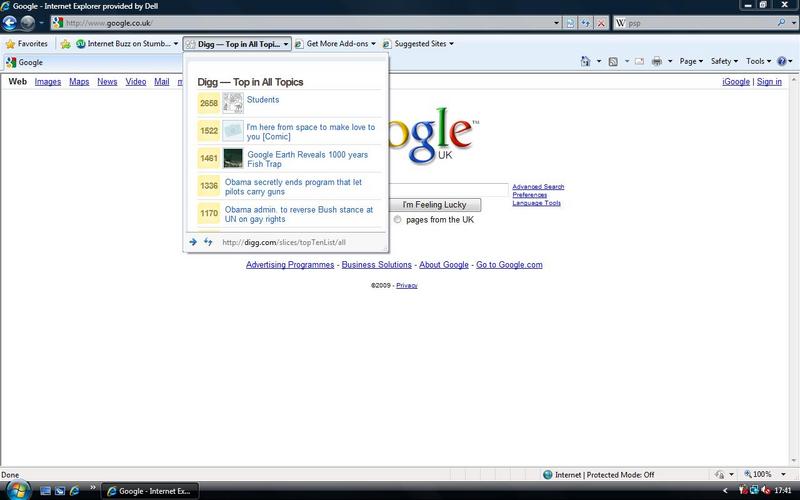Click the privacy report status bar icon

[720, 474]
